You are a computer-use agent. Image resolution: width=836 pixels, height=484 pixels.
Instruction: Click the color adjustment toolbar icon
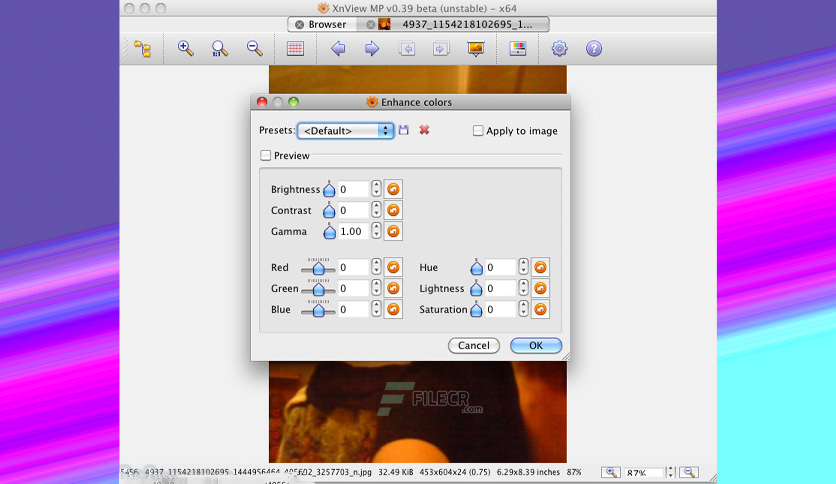pyautogui.click(x=518, y=49)
